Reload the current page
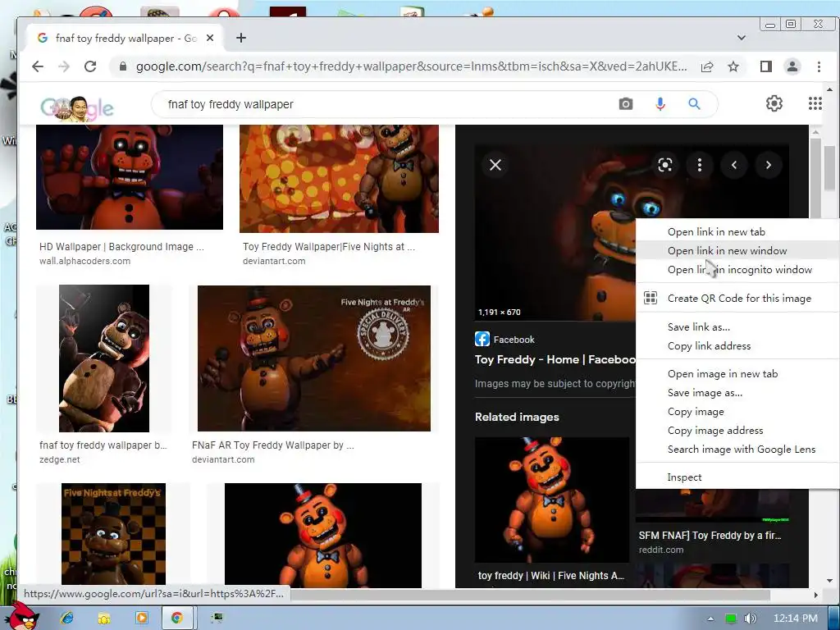Screen dimensions: 840x630 tap(90, 66)
